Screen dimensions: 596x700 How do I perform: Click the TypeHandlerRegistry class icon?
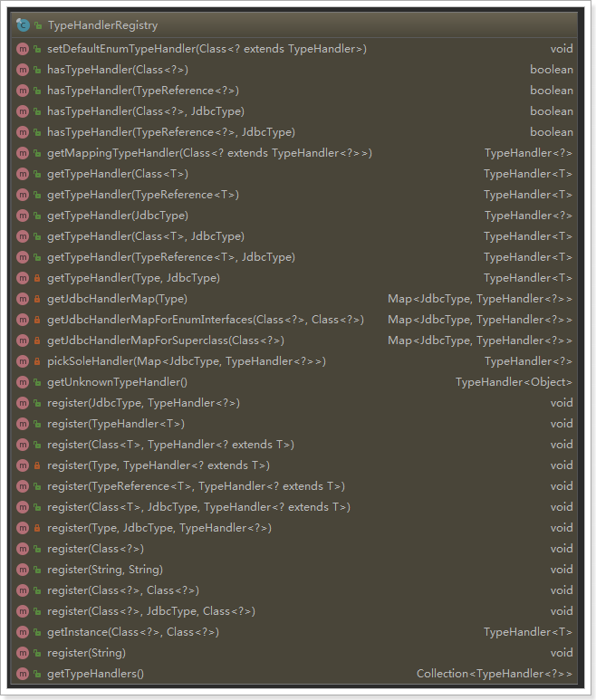tap(23, 25)
